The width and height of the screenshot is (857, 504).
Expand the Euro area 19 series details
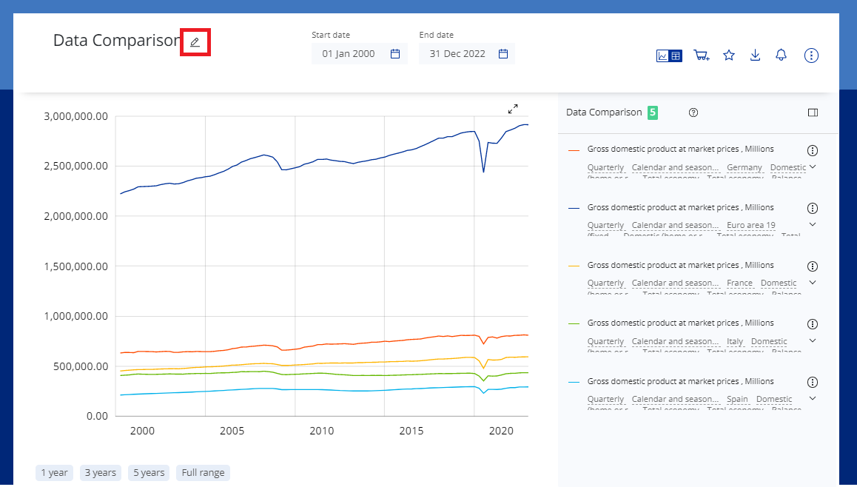point(813,224)
